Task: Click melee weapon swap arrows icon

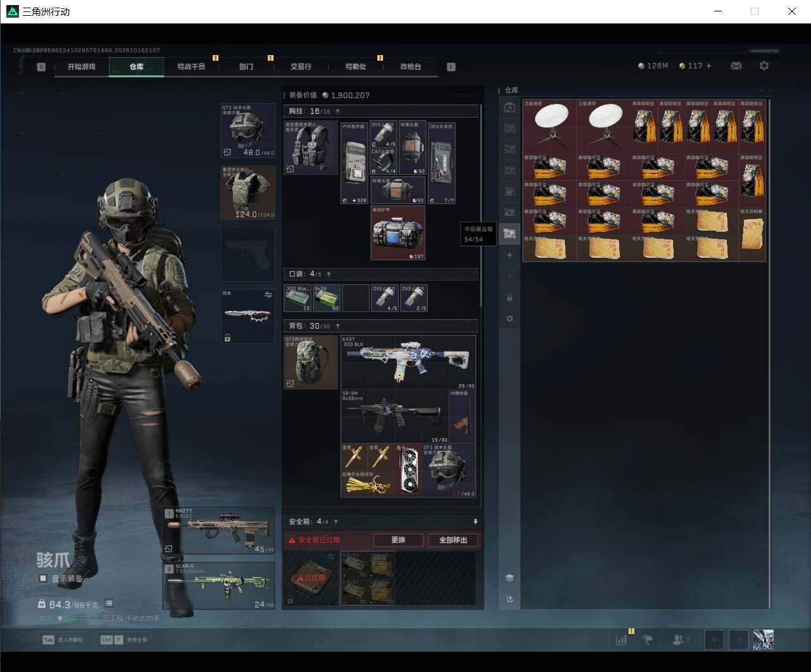Action: 268,295
